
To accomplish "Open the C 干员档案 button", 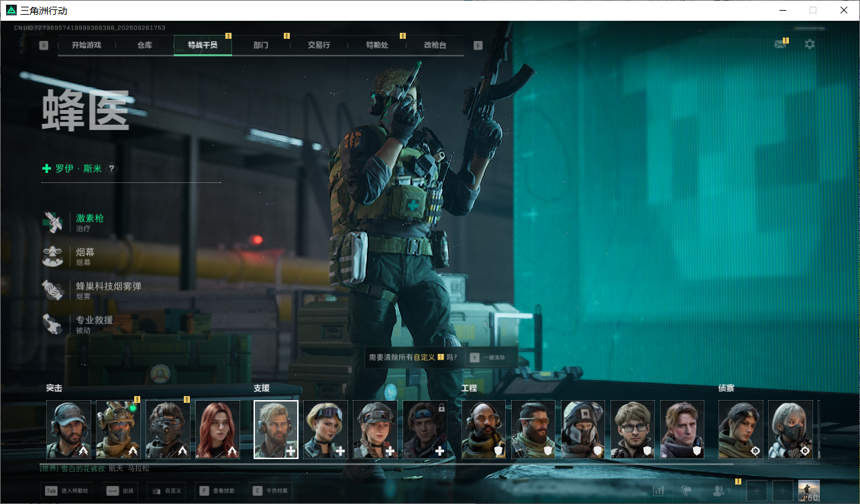I will coord(270,491).
